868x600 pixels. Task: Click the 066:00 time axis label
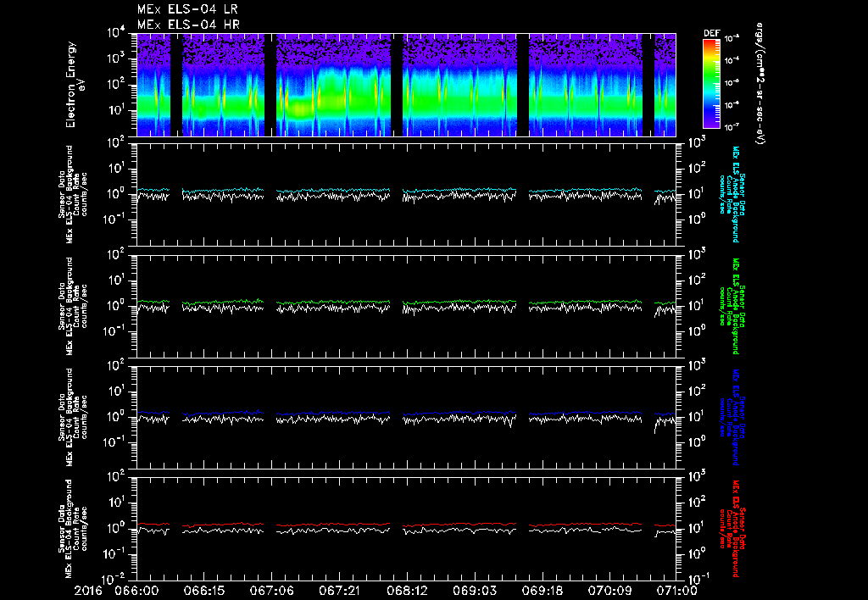click(x=136, y=591)
